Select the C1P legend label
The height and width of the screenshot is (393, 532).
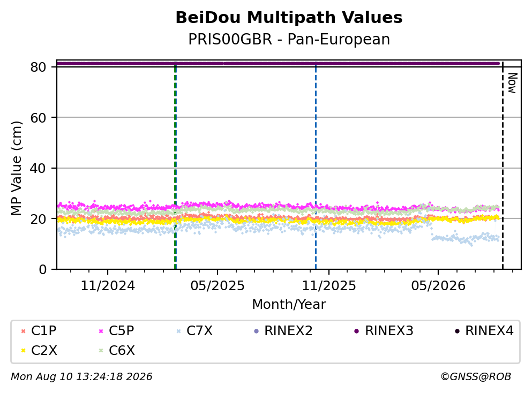coord(44,330)
